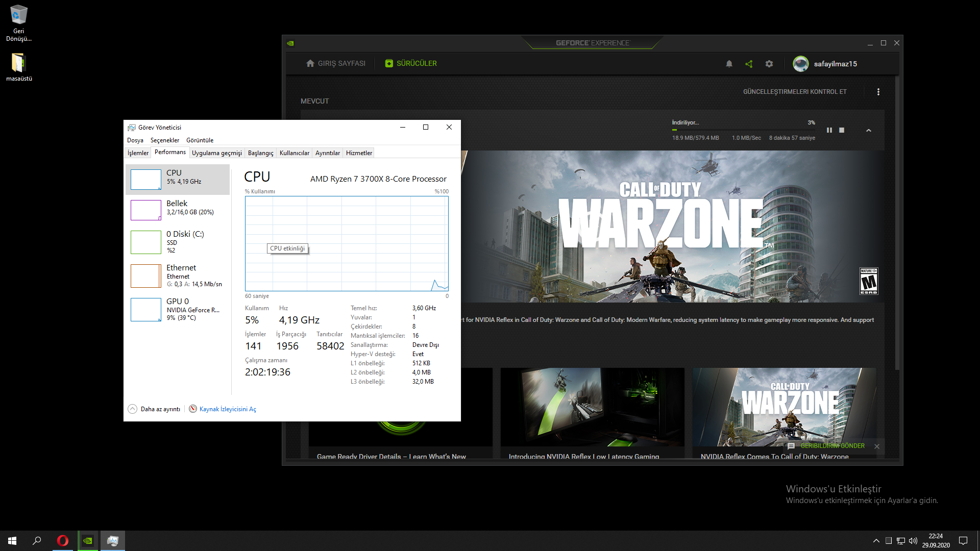980x551 pixels.
Task: Open the Seçenekler menu
Action: click(164, 140)
